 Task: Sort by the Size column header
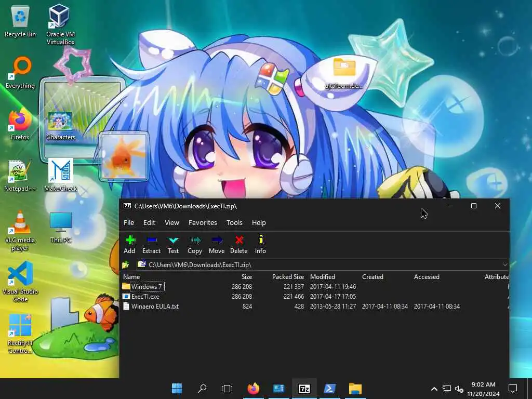(x=247, y=277)
